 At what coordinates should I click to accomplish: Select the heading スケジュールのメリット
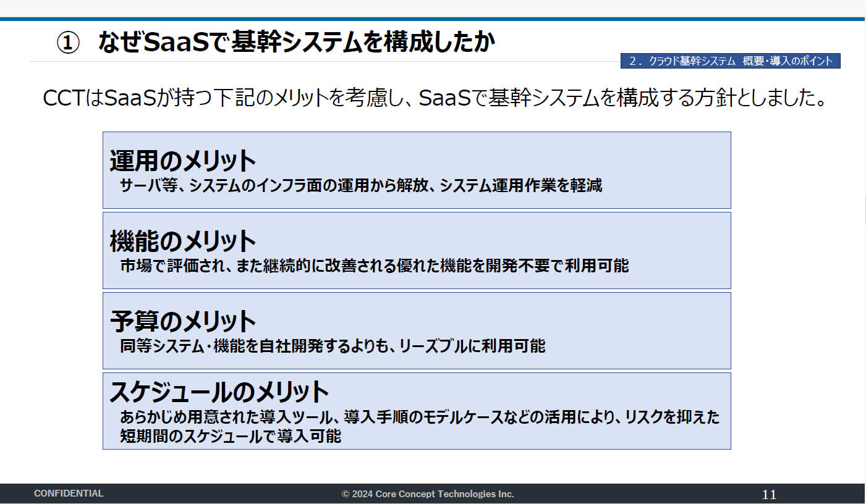point(219,392)
